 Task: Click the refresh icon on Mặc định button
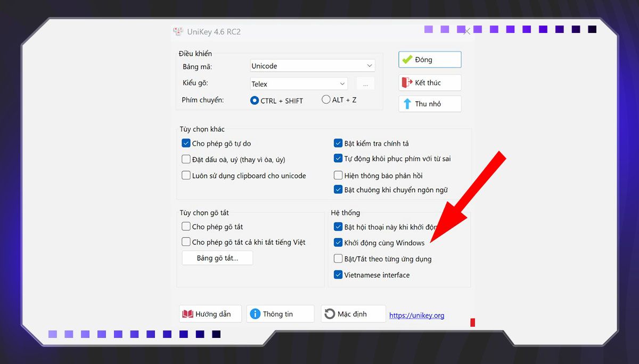[331, 313]
